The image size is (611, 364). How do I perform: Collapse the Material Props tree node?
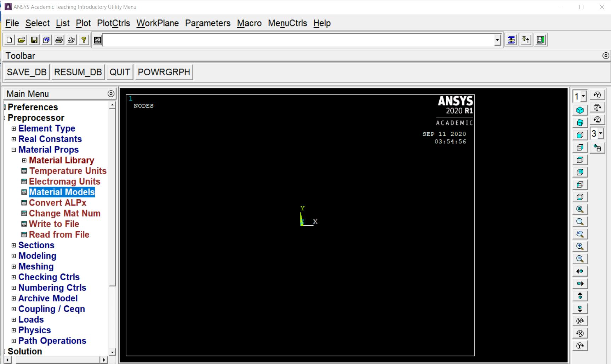click(x=14, y=150)
